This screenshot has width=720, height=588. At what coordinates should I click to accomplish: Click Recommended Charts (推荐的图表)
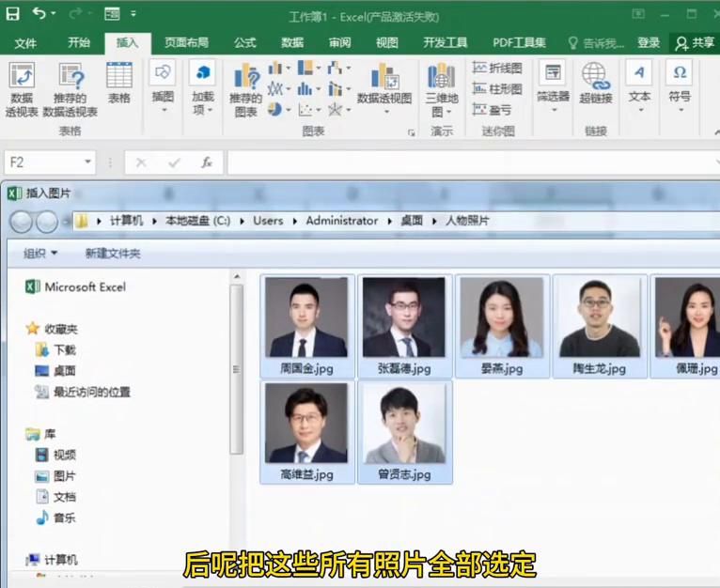tap(245, 89)
